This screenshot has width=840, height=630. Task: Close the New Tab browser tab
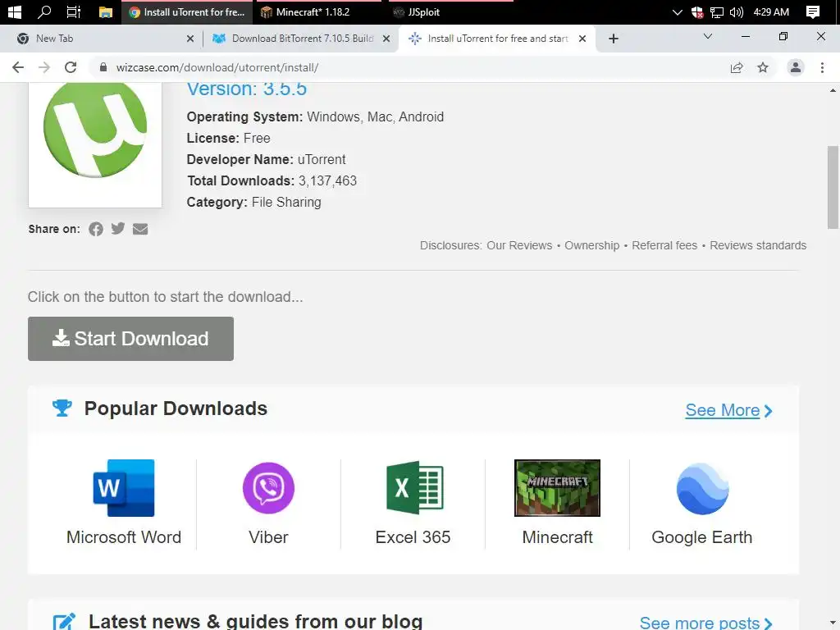coord(190,39)
